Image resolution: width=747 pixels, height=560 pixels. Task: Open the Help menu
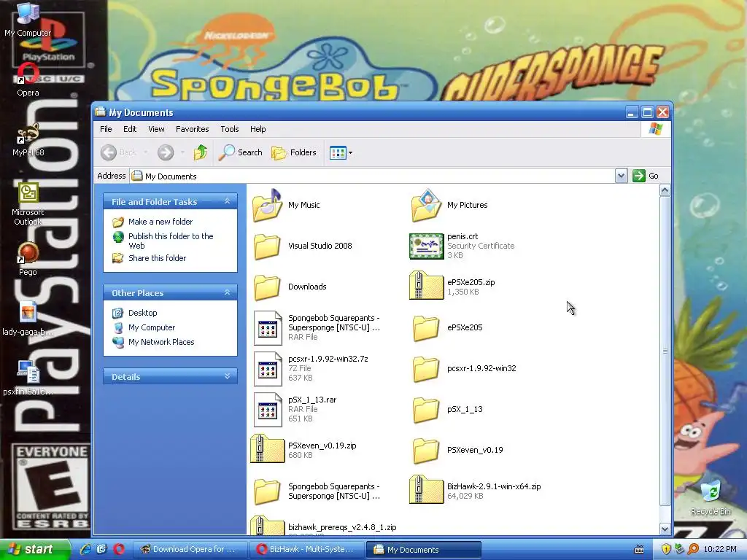(x=258, y=129)
